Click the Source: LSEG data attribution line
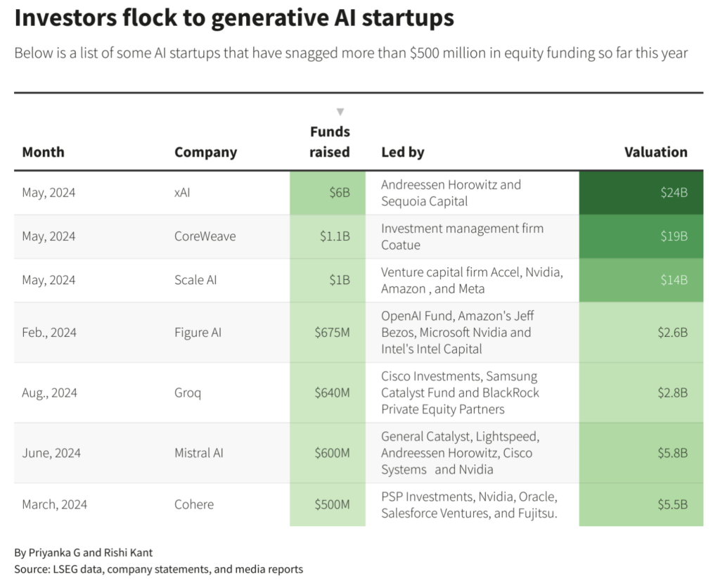The width and height of the screenshot is (720, 588). 158,569
